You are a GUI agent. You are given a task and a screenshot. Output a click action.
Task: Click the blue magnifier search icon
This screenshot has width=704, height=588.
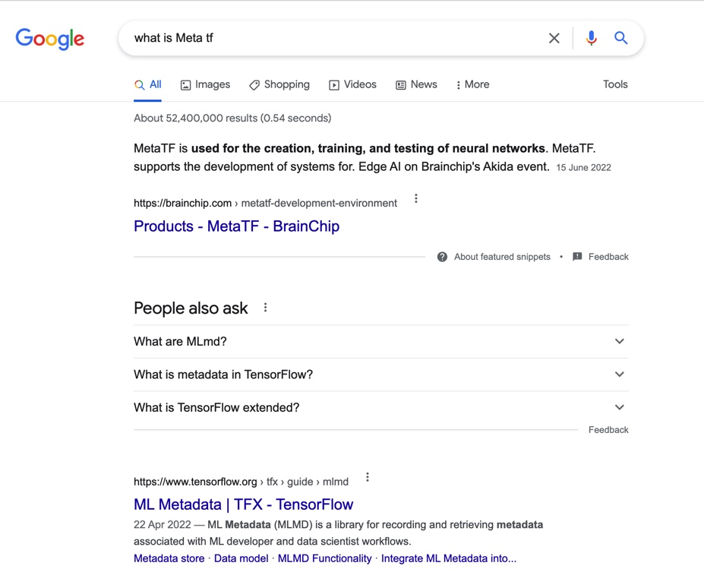(x=621, y=38)
